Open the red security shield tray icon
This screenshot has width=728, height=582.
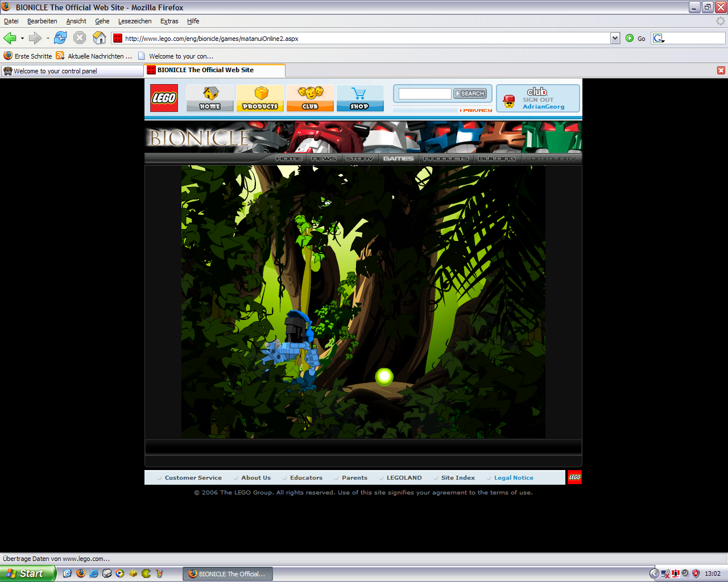(696, 573)
